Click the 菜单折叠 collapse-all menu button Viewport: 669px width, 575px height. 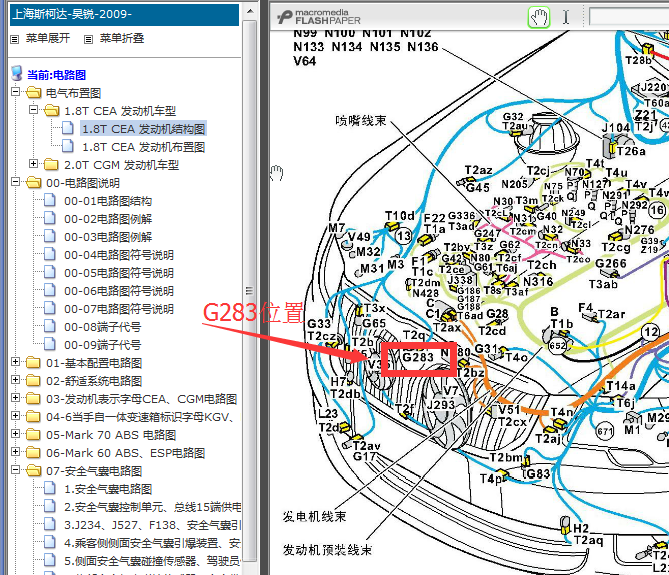click(122, 38)
